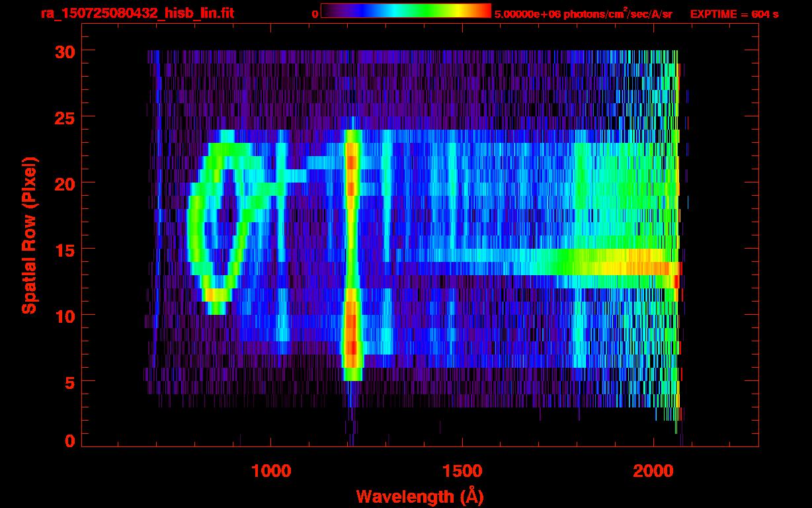Click the y-axis tick label 5
This screenshot has width=812, height=508.
(x=70, y=382)
